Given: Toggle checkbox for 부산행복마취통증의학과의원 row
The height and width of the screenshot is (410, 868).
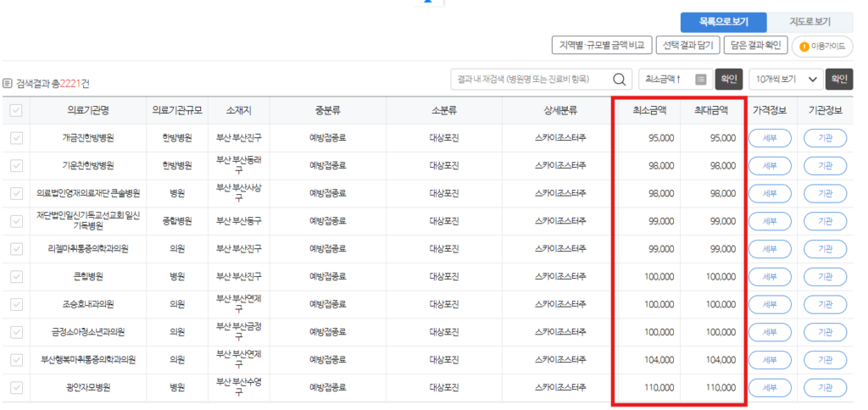Looking at the screenshot, I should click(x=16, y=360).
